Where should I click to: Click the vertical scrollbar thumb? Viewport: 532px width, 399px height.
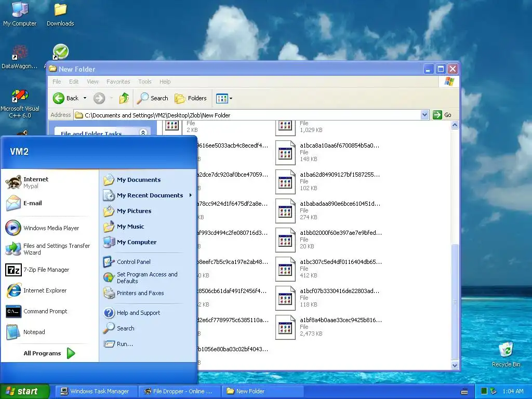(455, 301)
